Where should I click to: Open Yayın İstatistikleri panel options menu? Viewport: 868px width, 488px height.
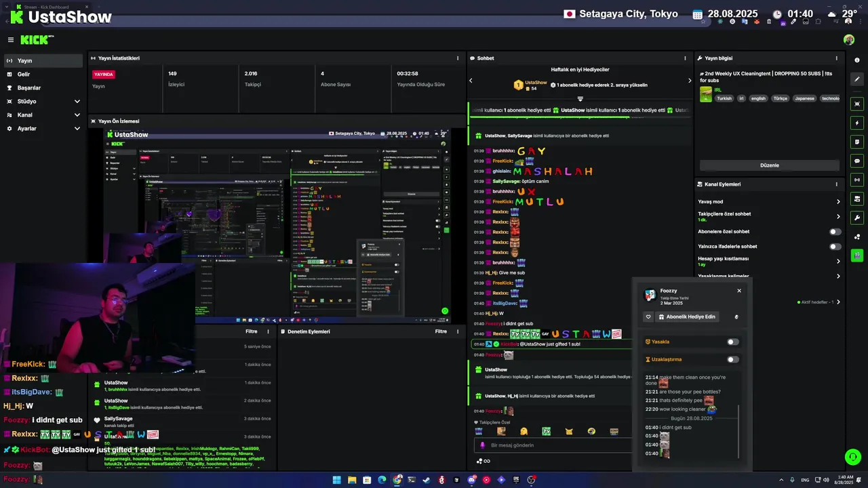[458, 58]
